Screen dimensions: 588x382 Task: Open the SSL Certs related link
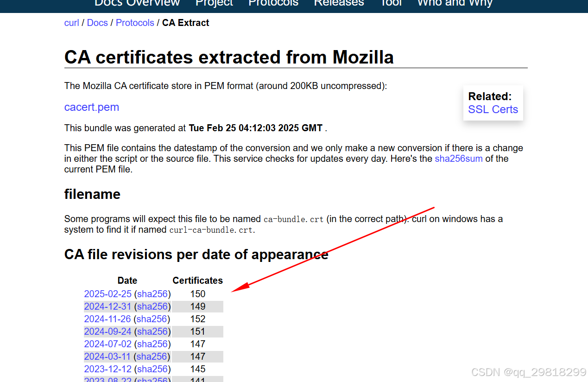click(493, 109)
